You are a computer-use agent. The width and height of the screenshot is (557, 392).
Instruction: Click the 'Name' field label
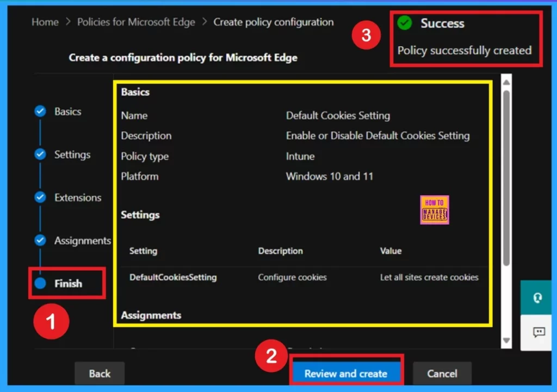tap(134, 115)
